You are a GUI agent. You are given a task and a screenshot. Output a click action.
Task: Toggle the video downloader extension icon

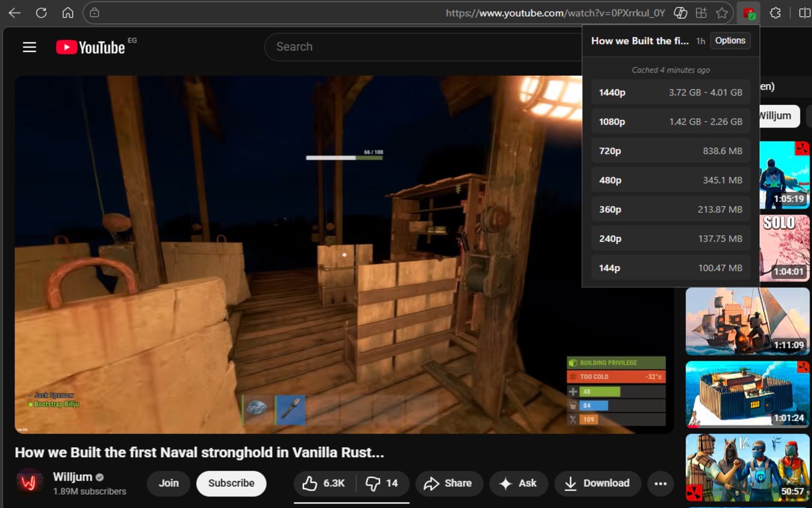click(749, 13)
